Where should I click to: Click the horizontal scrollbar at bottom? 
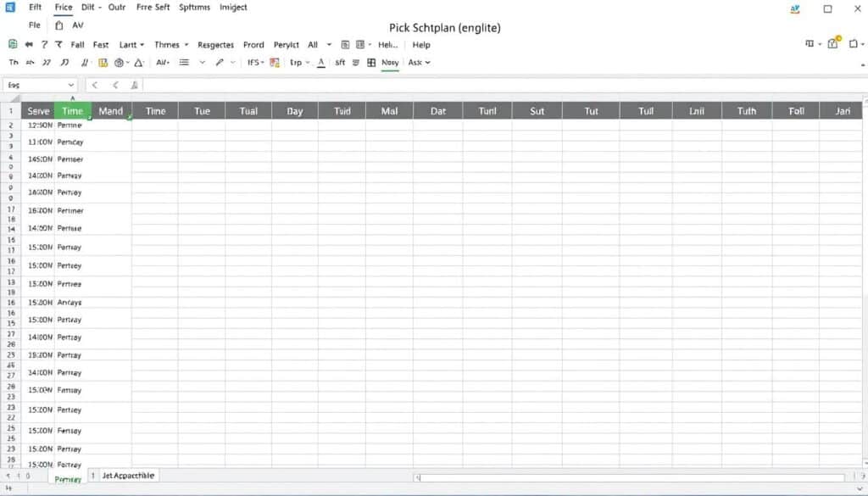click(x=630, y=477)
